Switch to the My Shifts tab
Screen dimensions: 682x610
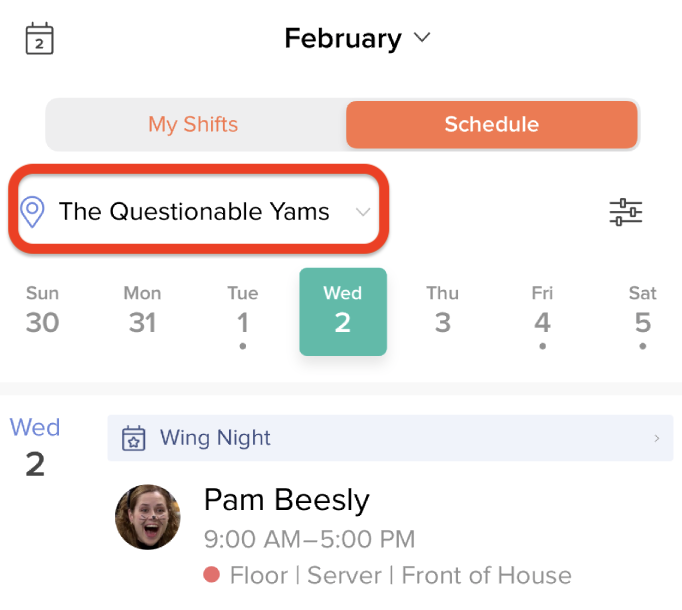[193, 124]
